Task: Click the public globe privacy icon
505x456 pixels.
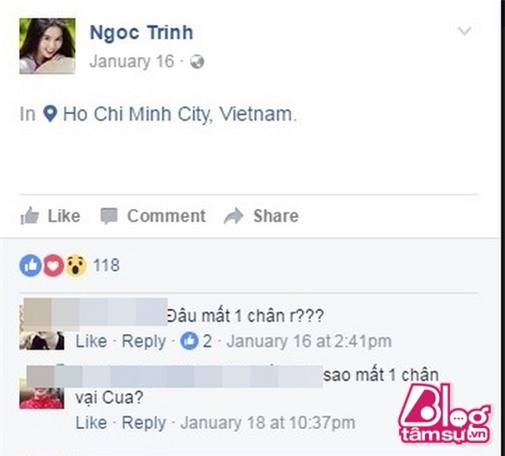Action: point(197,62)
